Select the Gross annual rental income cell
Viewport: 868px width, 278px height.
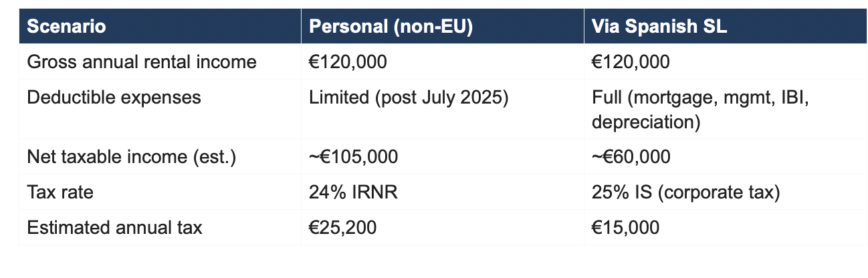[141, 62]
